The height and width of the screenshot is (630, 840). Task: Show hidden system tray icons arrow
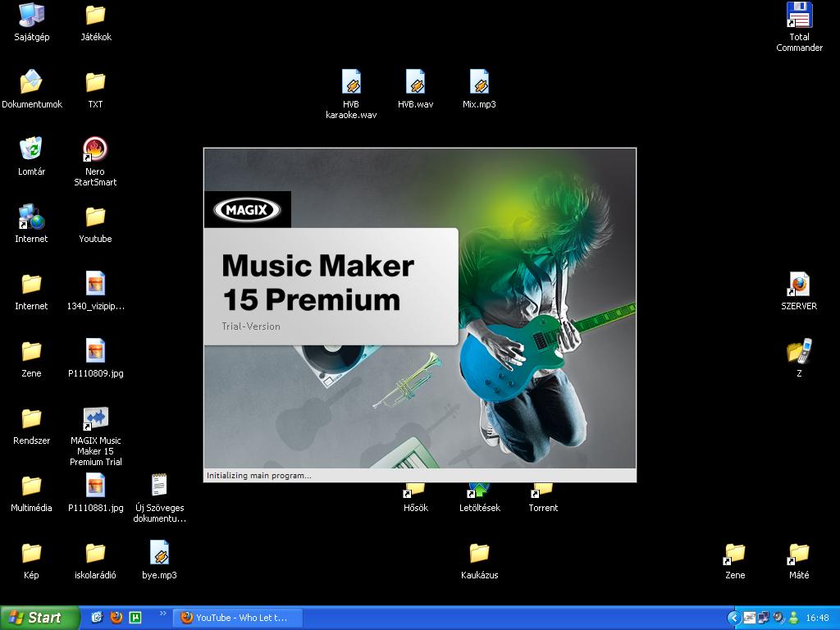click(x=733, y=619)
